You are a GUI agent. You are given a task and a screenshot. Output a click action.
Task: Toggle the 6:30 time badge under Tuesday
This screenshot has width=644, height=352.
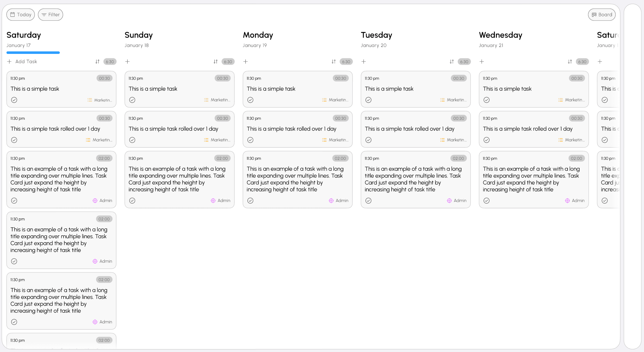[464, 61]
